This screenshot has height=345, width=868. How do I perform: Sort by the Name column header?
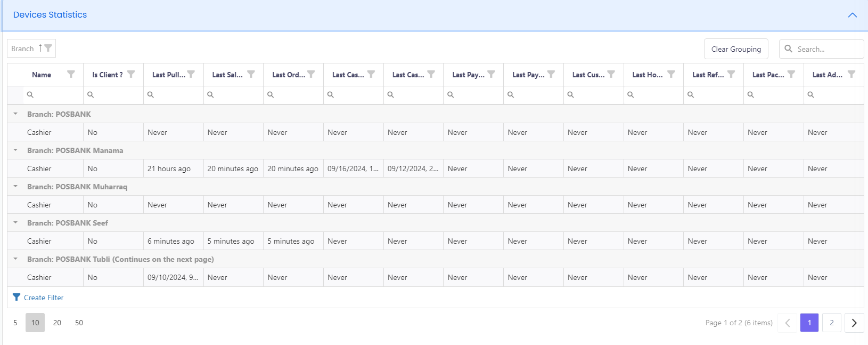pyautogui.click(x=42, y=75)
